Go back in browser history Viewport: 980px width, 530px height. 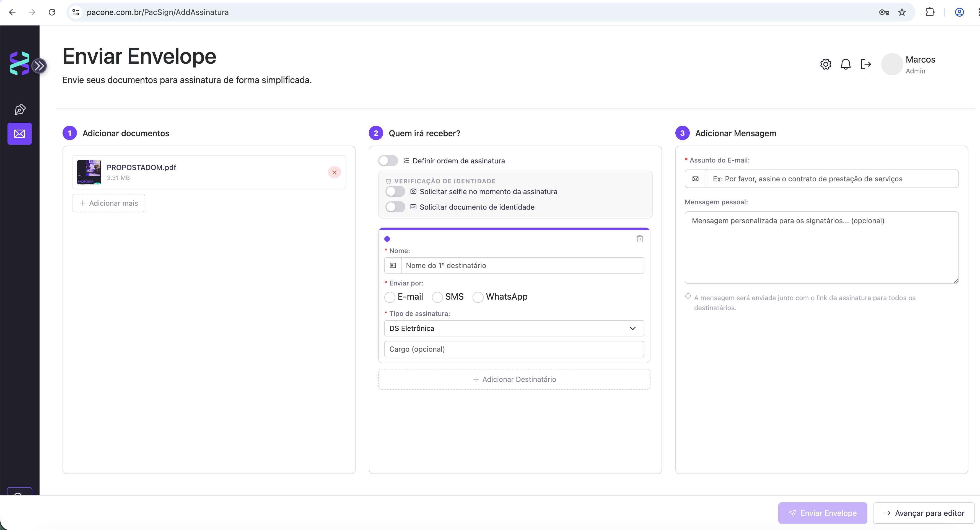[x=12, y=12]
